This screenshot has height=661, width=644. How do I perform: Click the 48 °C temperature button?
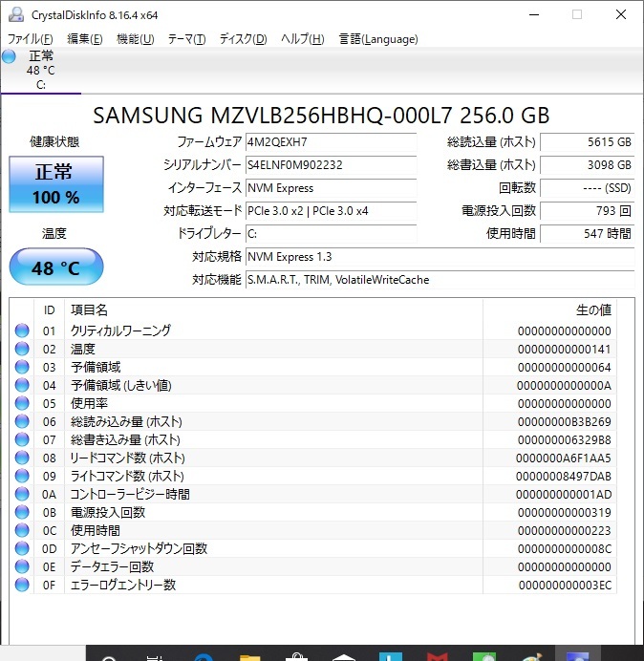coord(56,267)
